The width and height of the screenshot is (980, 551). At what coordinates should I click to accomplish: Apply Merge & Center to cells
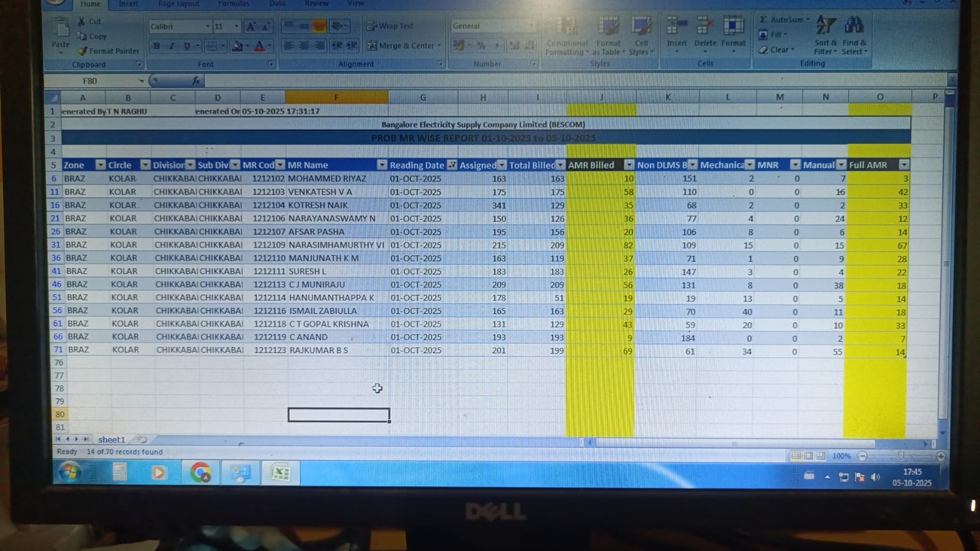405,45
